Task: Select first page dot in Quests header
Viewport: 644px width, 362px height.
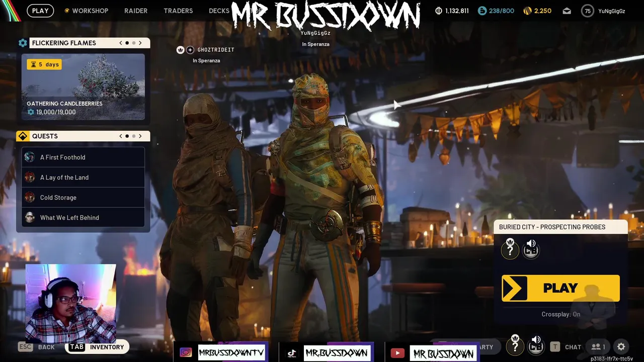Action: point(127,136)
